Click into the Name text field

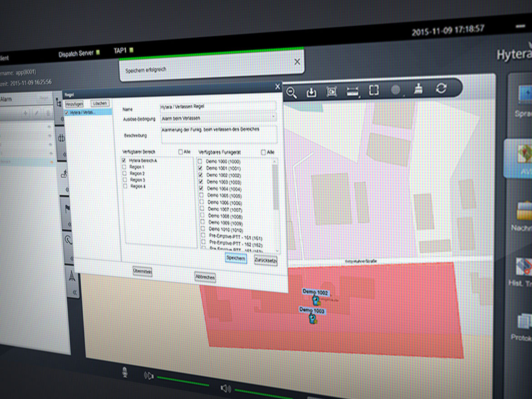coord(218,106)
